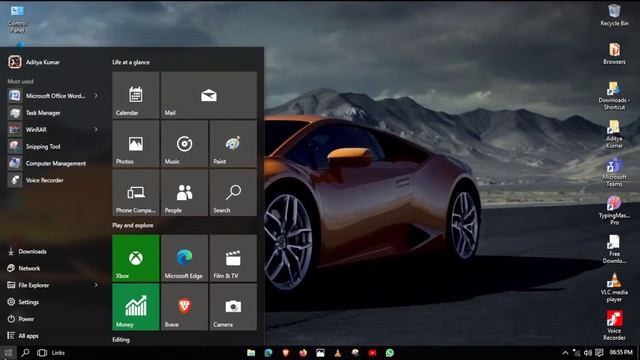The image size is (640, 360).
Task: Open Microsoft Edge taskbar icon
Action: coord(268,353)
